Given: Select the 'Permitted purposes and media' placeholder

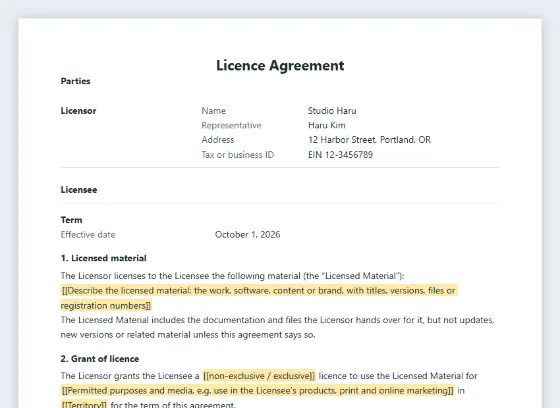Looking at the screenshot, I should click(x=258, y=390).
